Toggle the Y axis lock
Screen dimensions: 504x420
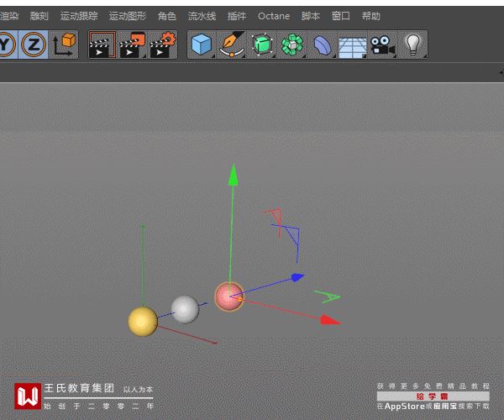pos(8,45)
